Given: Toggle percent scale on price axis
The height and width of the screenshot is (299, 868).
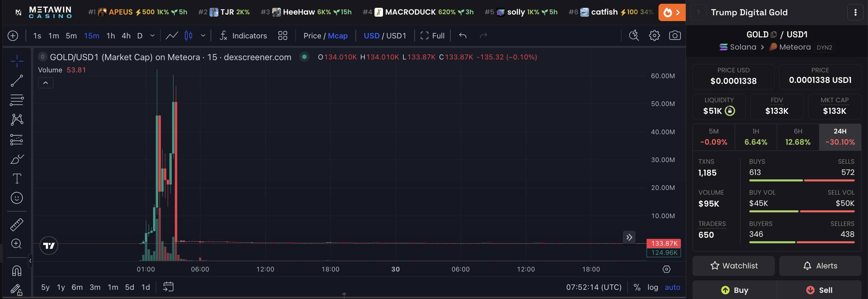Looking at the screenshot, I should [x=637, y=287].
